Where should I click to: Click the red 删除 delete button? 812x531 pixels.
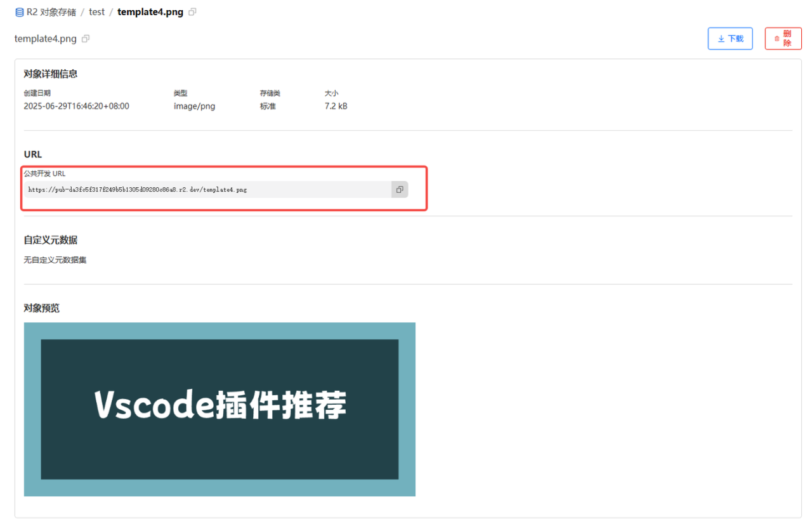(783, 39)
